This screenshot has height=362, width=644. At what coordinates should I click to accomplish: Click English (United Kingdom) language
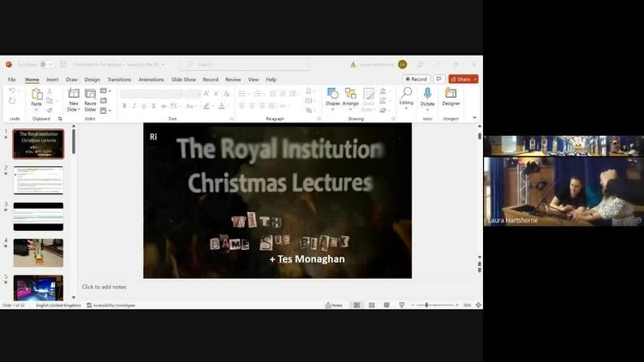click(x=58, y=305)
